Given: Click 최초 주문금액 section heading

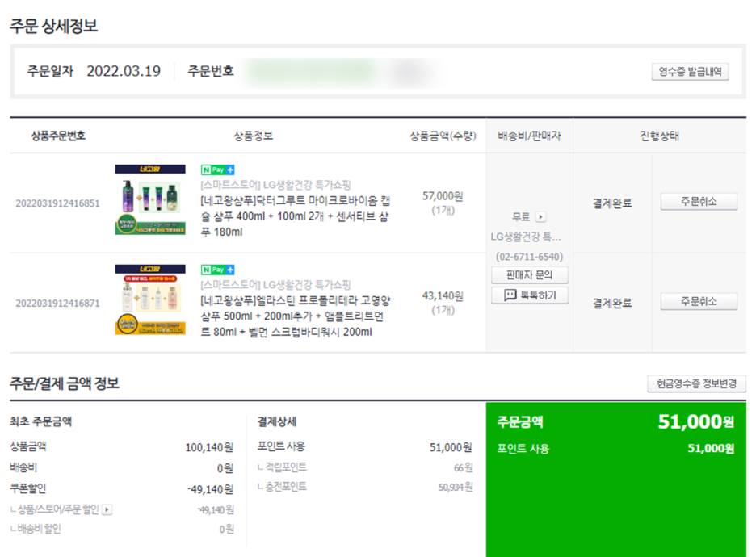Looking at the screenshot, I should (41, 421).
